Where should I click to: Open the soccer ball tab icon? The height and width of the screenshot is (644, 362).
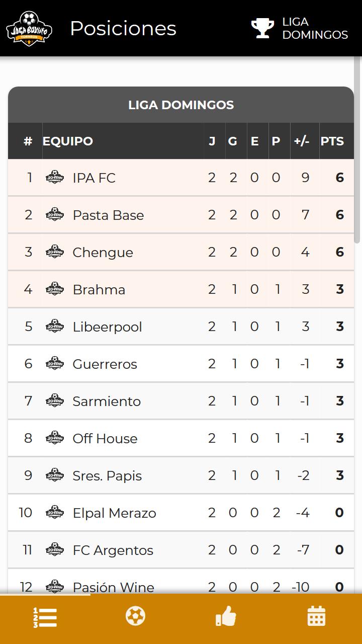tap(135, 616)
